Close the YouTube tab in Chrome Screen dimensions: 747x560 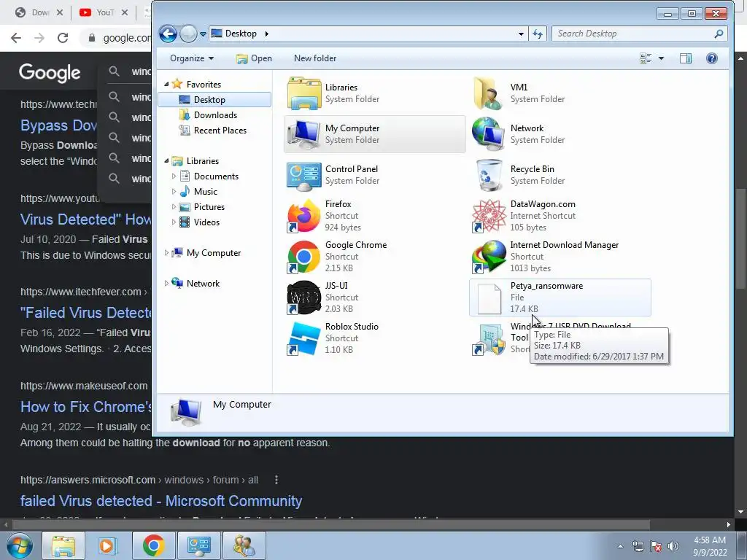[124, 12]
